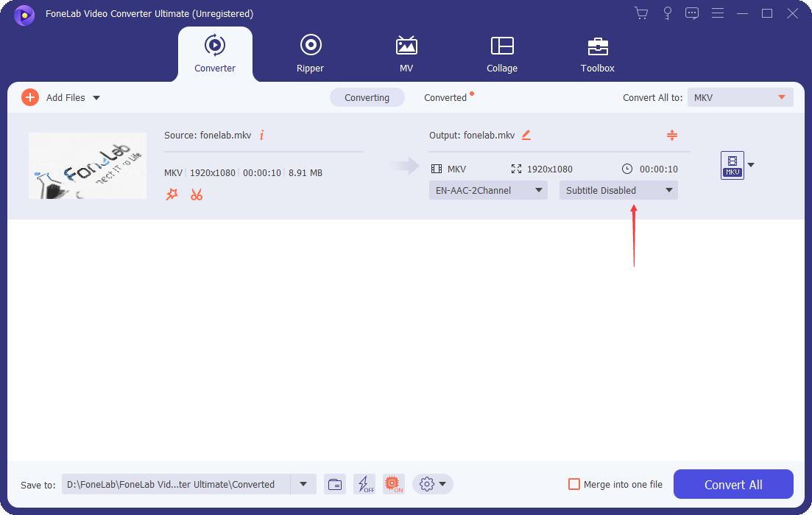Click the orange plus Add Files icon
This screenshot has width=812, height=515.
(30, 97)
